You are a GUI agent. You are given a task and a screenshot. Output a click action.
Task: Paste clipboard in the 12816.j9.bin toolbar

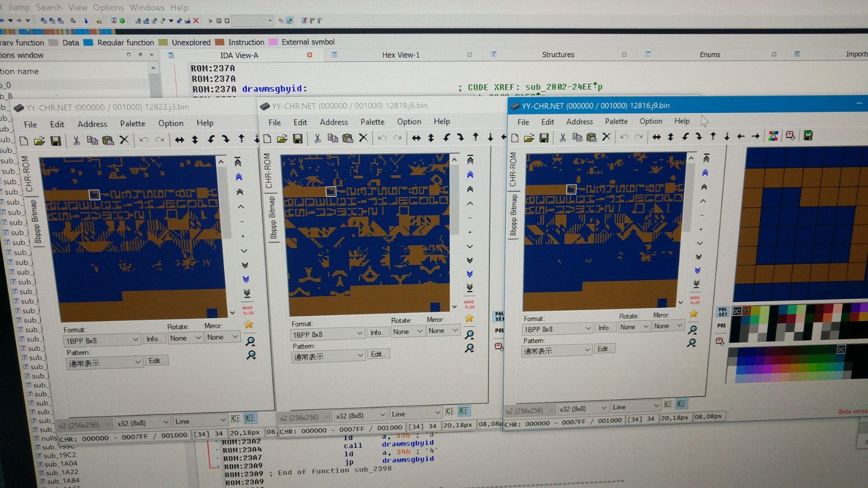point(592,137)
